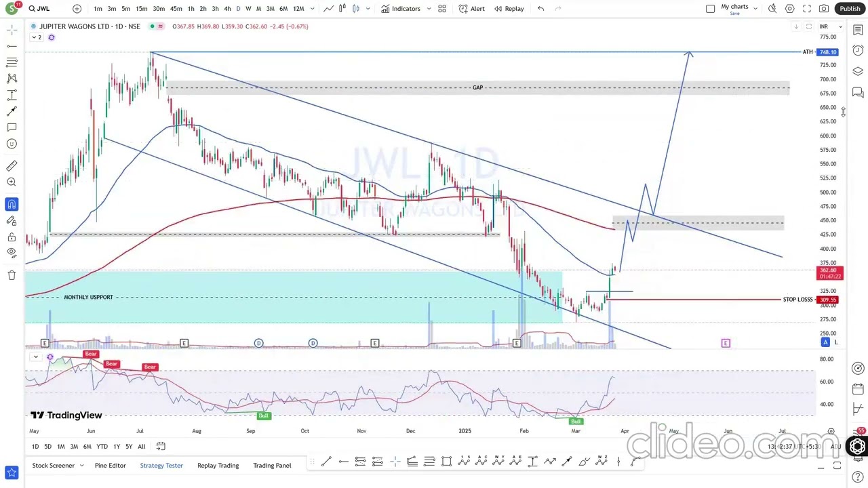Take a chart snapshot with camera icon
The image size is (868, 488).
pos(824,9)
